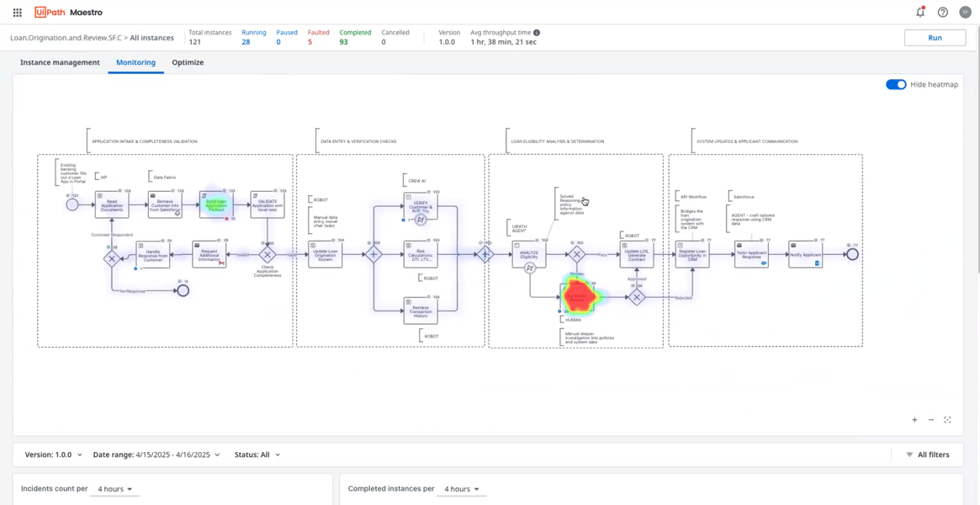Viewport: 980px width, 505px height.
Task: Select the final end event after Notify Applicant
Action: tap(852, 254)
